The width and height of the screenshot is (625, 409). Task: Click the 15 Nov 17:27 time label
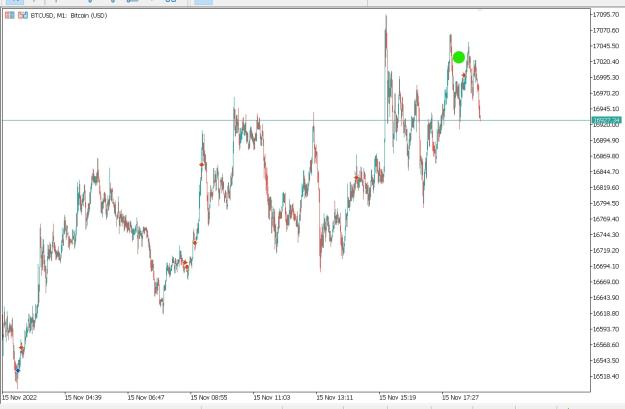point(460,397)
